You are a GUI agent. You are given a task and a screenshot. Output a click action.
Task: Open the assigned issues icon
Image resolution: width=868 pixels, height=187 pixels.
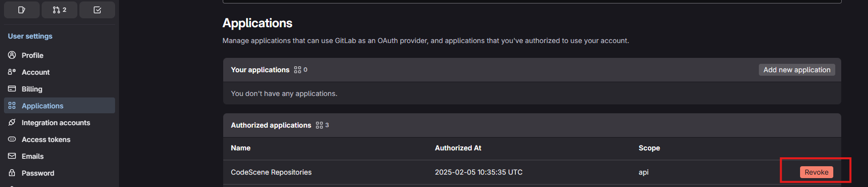click(22, 10)
